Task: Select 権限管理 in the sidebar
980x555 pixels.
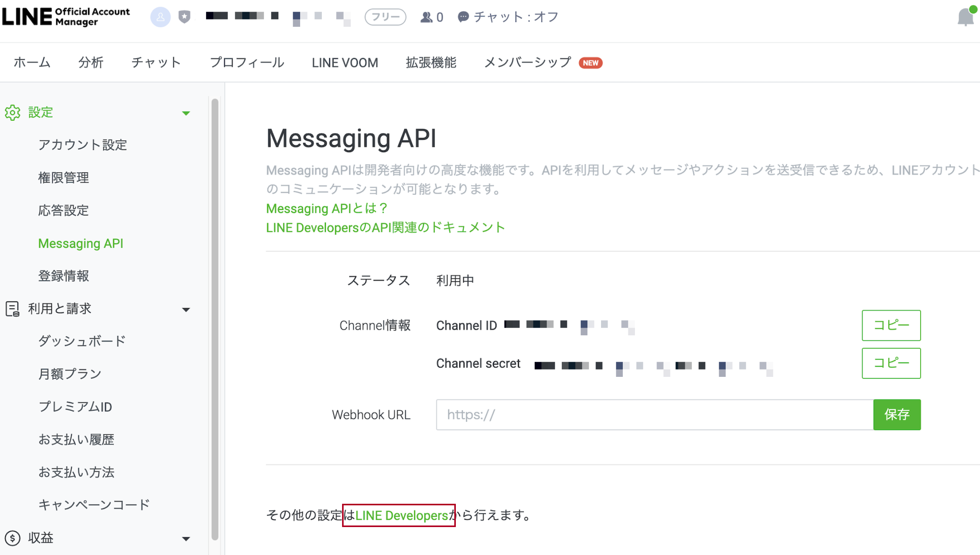Action: (64, 178)
